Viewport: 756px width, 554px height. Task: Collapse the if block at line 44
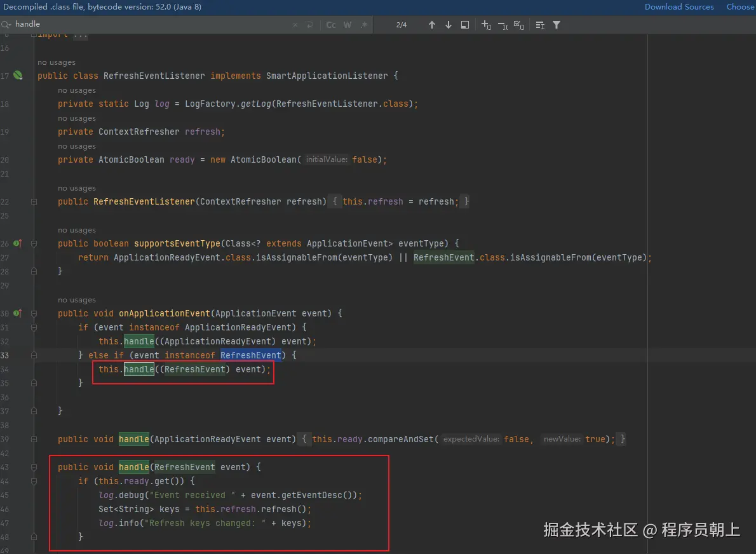[x=34, y=481]
